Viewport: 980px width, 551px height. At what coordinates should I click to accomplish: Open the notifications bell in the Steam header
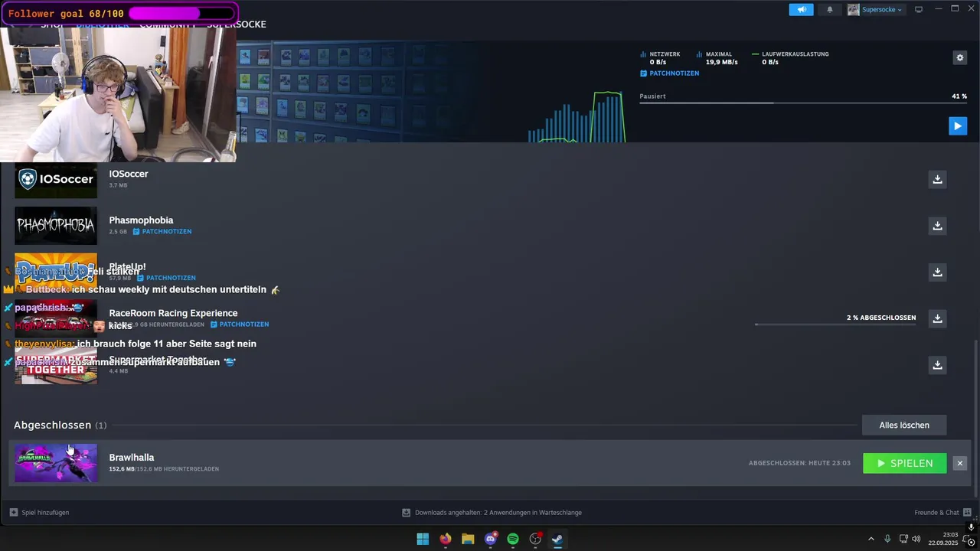click(x=829, y=9)
